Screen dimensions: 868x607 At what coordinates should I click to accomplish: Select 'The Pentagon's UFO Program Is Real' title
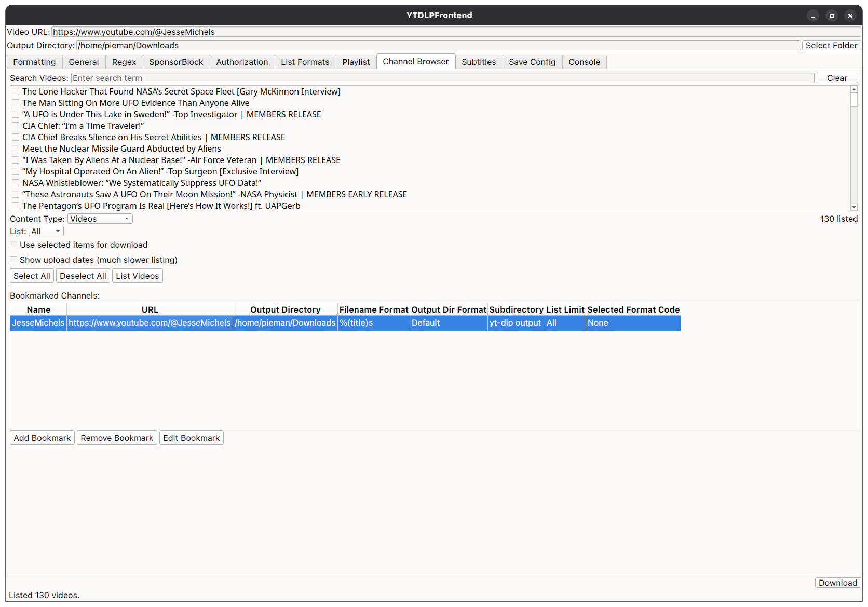(161, 206)
